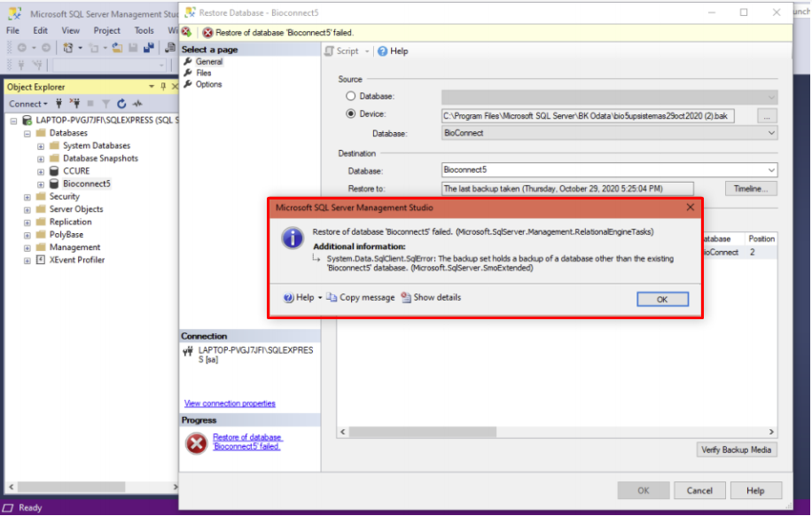Screen dimensions: 812x516
Task: Open the Tools menu in SSMS
Action: [144, 30]
